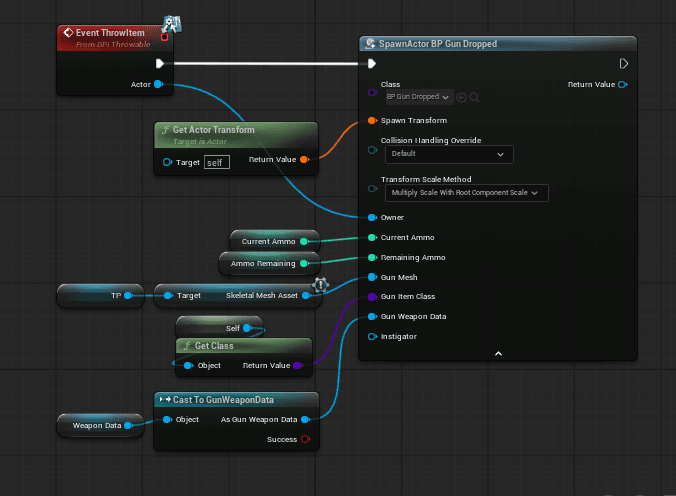Open the BP Gun Dropped class dropdown

419,97
